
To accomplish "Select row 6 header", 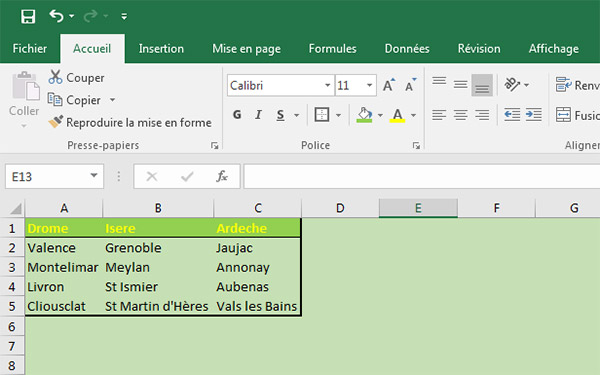I will 12,327.
